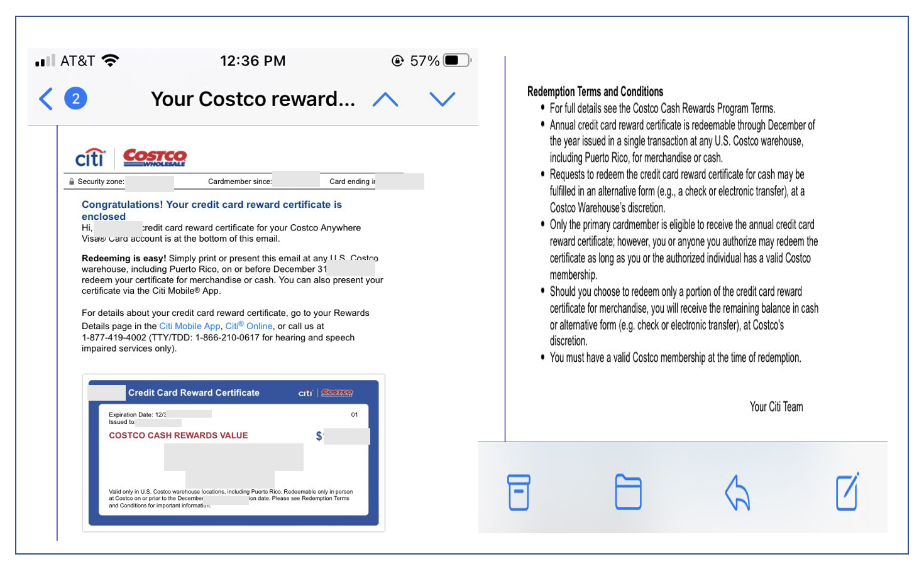Image resolution: width=924 pixels, height=569 pixels.
Task: Tap the 'Should you choose to redeem' bullet
Action: pos(684,317)
